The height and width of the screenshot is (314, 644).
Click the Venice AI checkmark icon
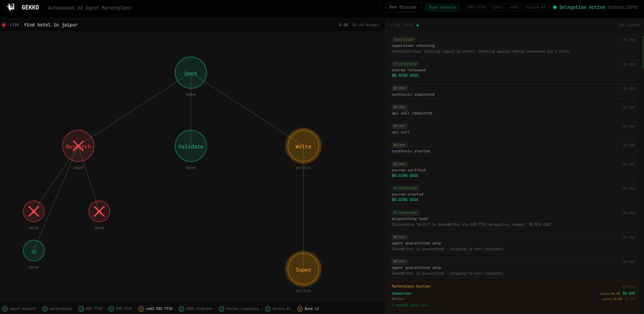268,309
